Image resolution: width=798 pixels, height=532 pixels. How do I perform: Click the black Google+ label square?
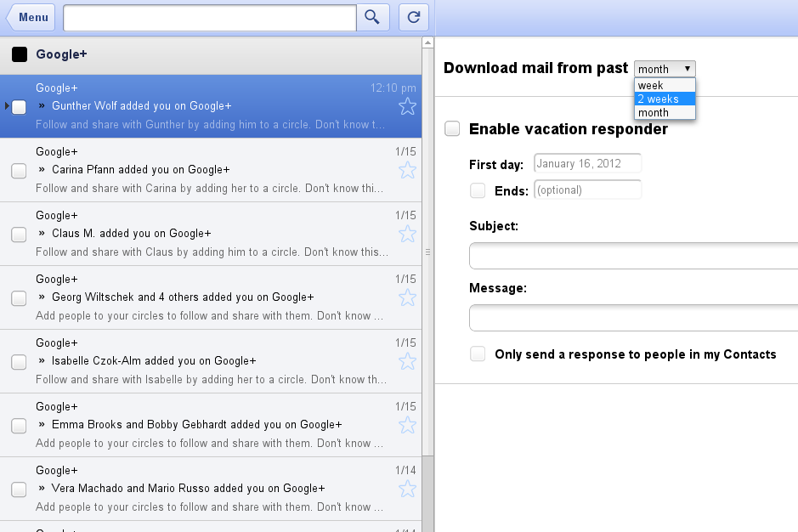point(20,54)
